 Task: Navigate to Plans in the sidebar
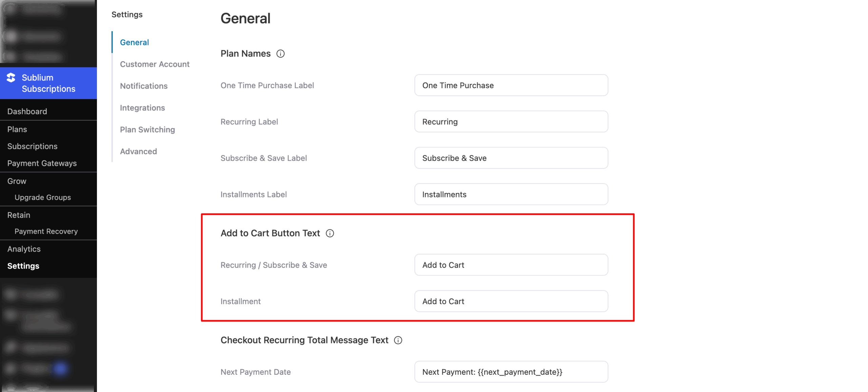[17, 129]
